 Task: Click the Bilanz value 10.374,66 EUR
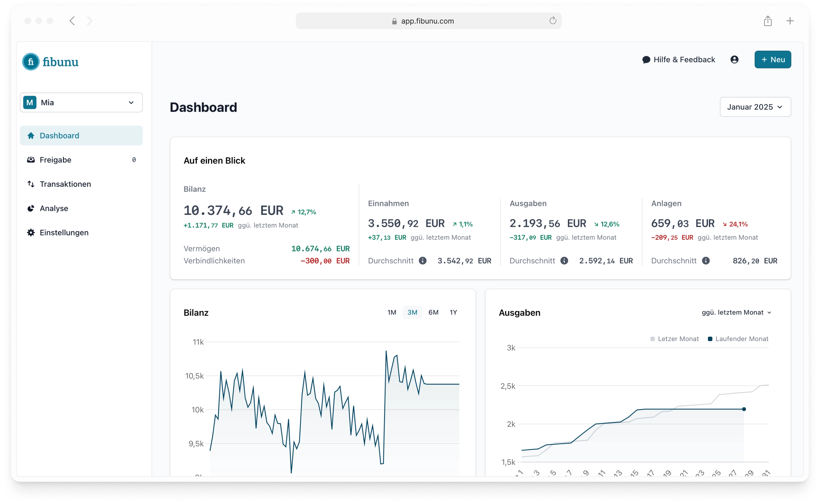[x=234, y=211]
